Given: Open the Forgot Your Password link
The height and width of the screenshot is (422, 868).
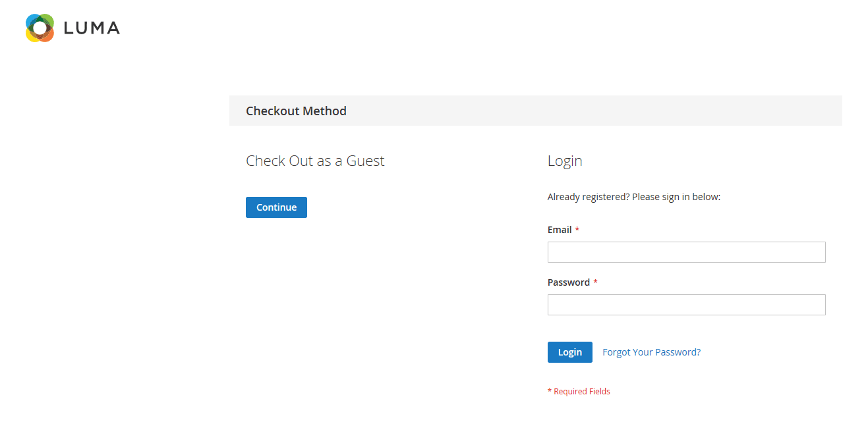Looking at the screenshot, I should (651, 352).
